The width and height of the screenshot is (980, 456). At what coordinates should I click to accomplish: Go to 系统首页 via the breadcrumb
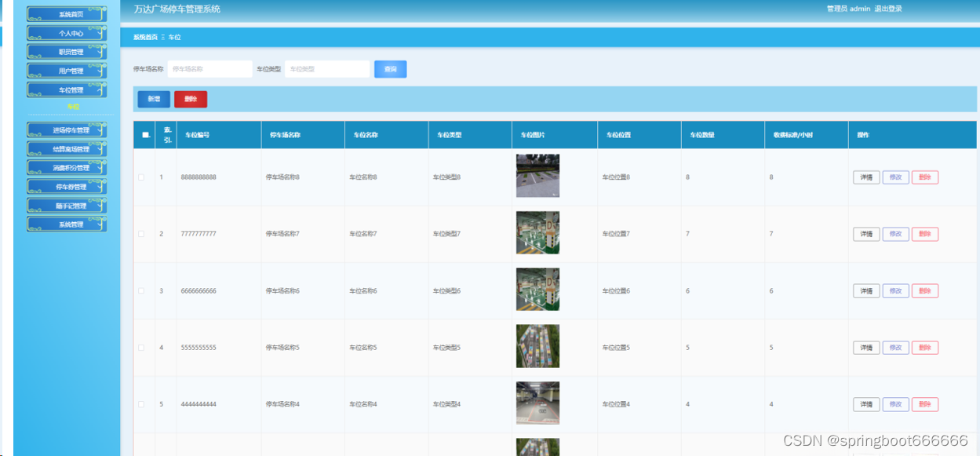coord(145,37)
